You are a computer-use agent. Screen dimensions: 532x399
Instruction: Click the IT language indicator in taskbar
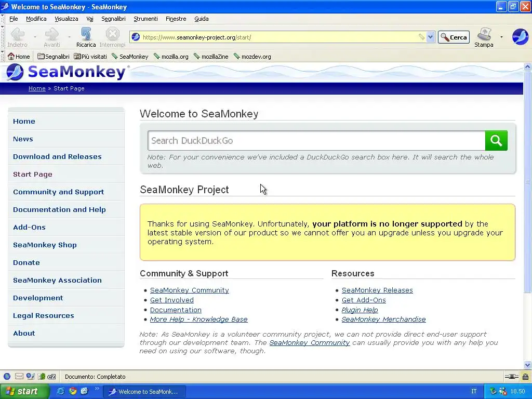tap(474, 391)
